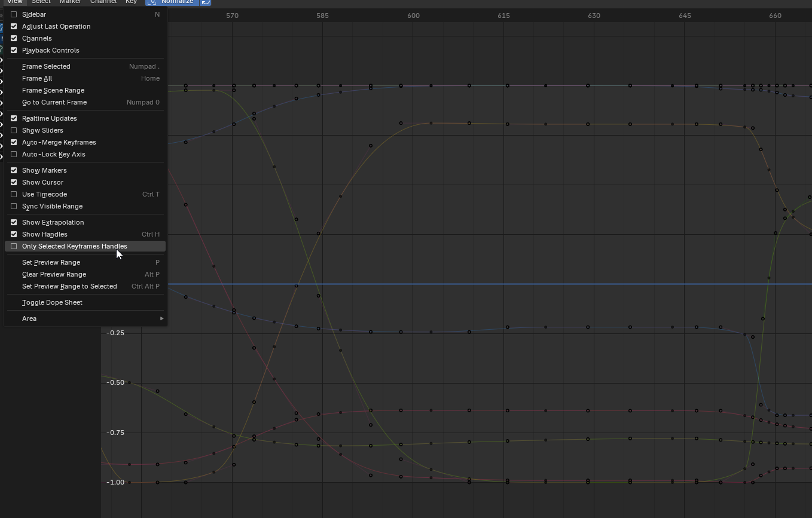Click the -0.75 value axis label

pos(115,433)
